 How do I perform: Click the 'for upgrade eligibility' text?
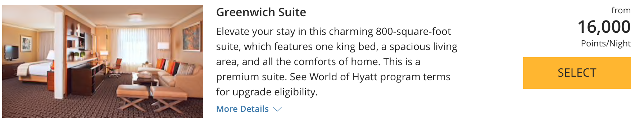[x=267, y=92]
